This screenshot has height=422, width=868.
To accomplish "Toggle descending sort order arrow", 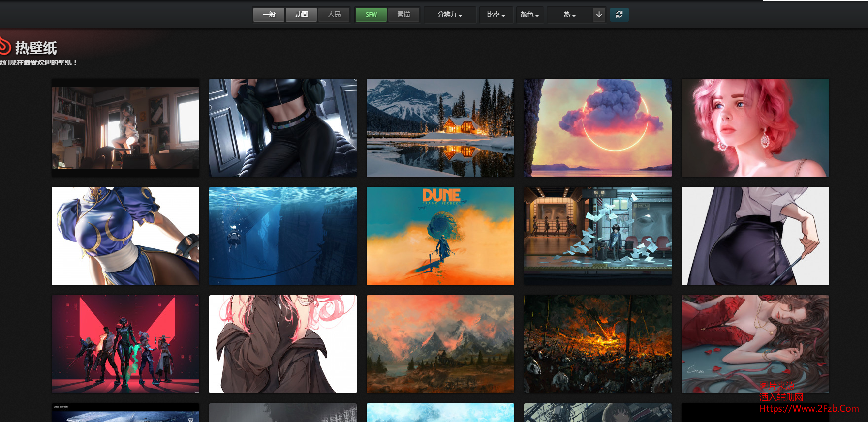I will [x=599, y=15].
